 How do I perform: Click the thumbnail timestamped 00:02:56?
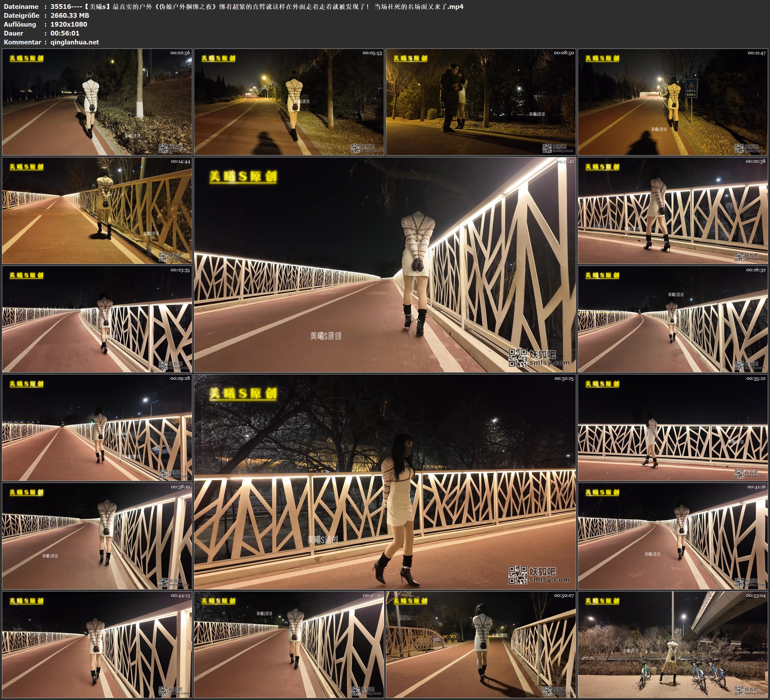coord(97,102)
